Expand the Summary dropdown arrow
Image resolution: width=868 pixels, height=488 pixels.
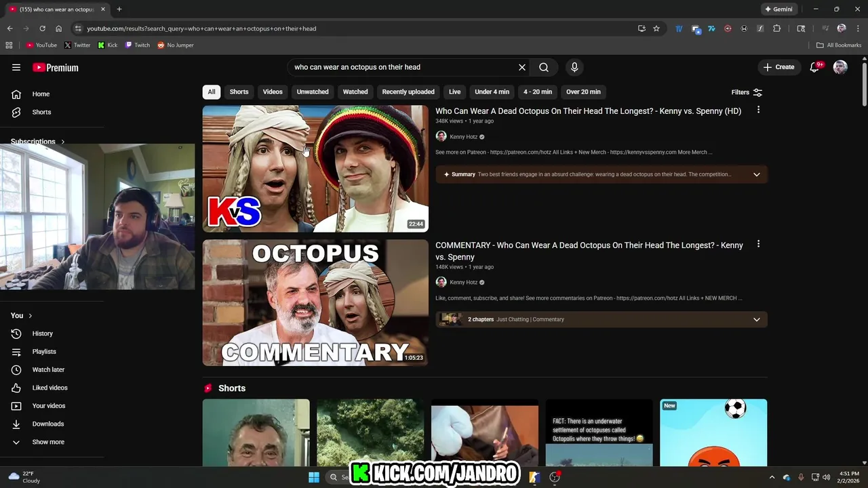[x=757, y=174]
